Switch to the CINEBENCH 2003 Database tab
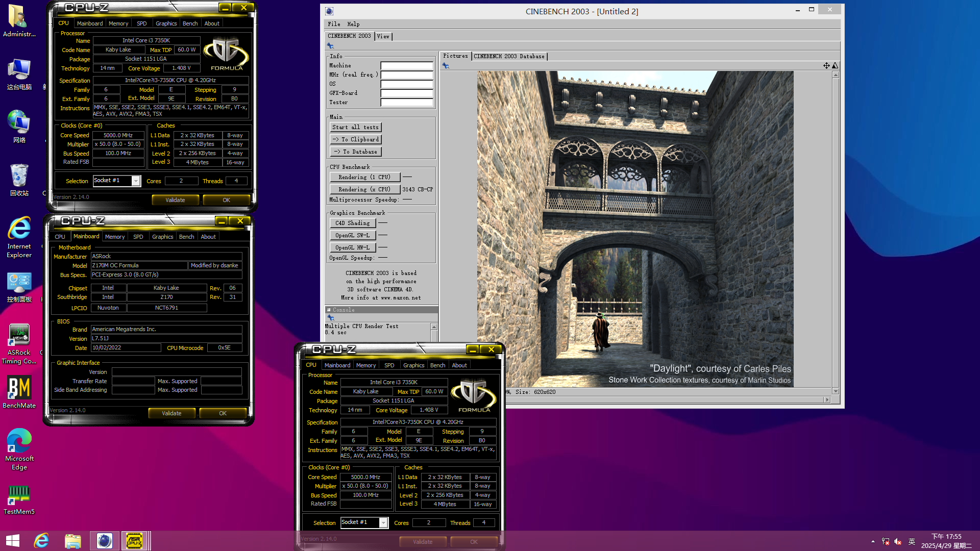 pos(509,57)
